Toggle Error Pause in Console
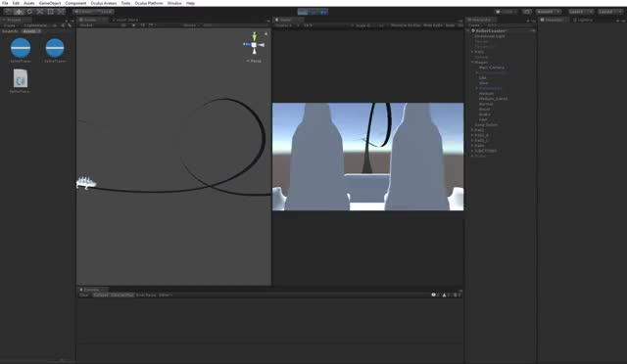Screen dimensions: 627x364 (146, 295)
